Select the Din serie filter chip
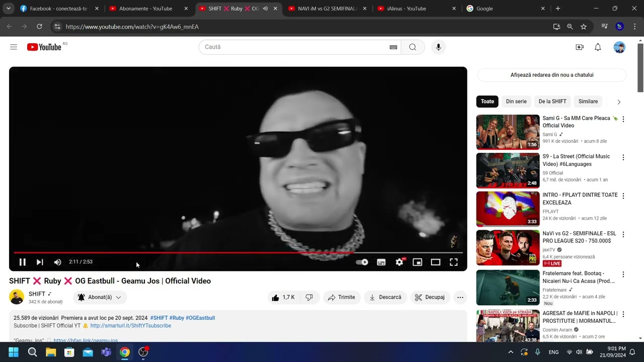The width and height of the screenshot is (644, 362). click(516, 102)
